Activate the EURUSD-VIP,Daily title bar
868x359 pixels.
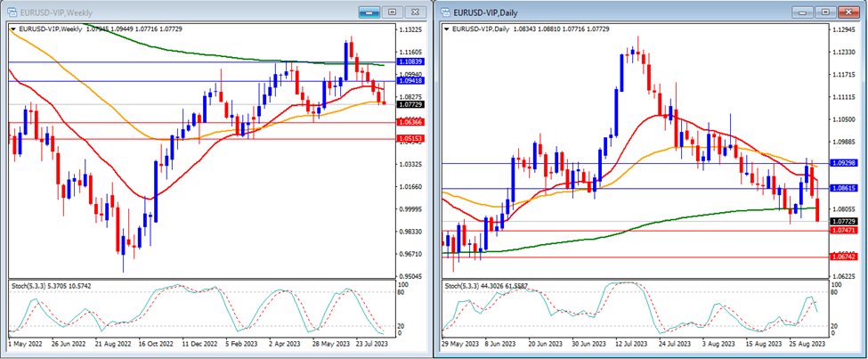(x=623, y=12)
